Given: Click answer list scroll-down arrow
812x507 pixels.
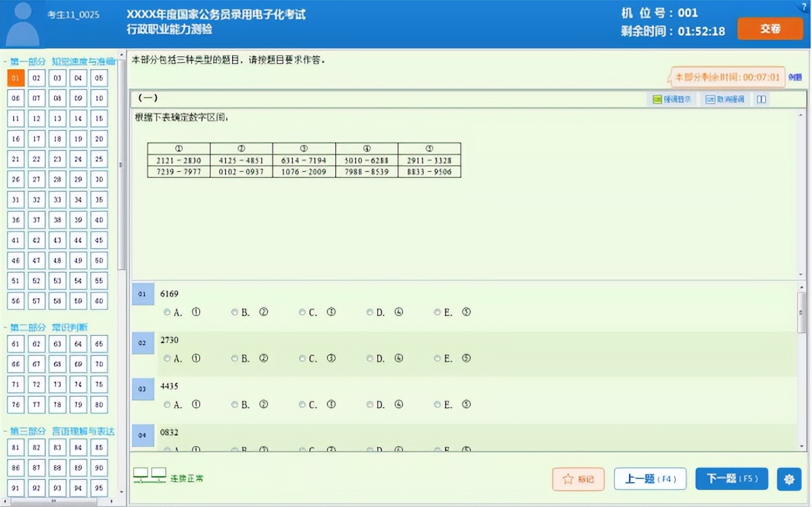Looking at the screenshot, I should (801, 447).
